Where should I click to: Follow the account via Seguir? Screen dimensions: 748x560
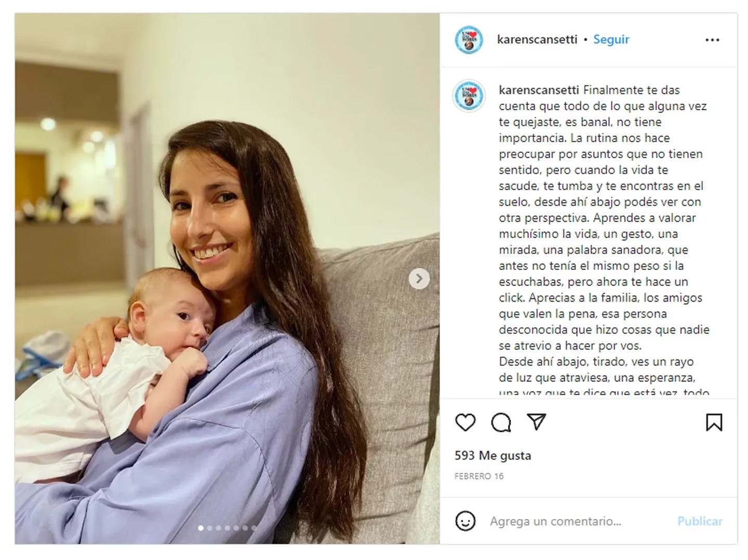[611, 39]
